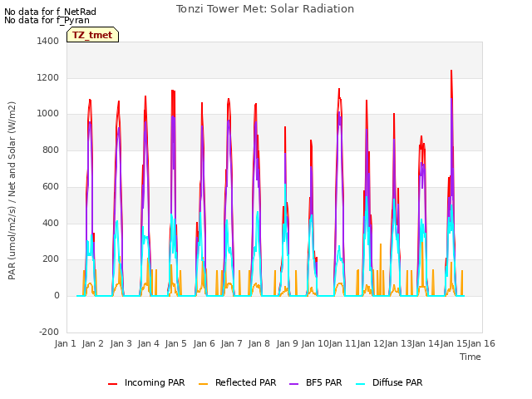Click the Jan 5 x-axis tick label
This screenshot has width=532, height=399.
coord(175,343)
